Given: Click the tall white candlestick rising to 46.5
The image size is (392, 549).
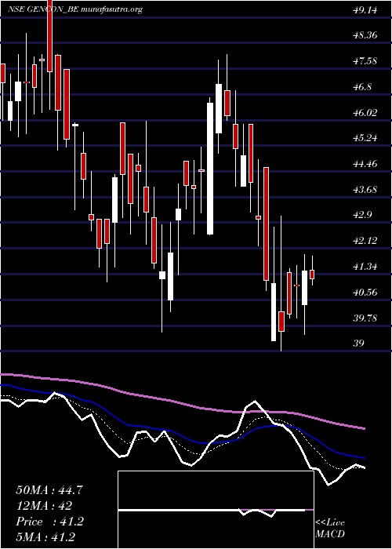Looking at the screenshot, I should 210,169.
